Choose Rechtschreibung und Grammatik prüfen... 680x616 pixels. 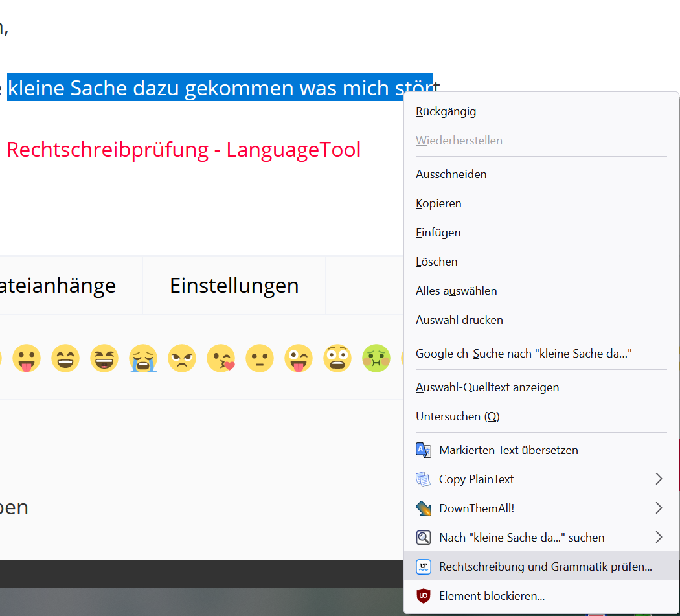coord(541,567)
